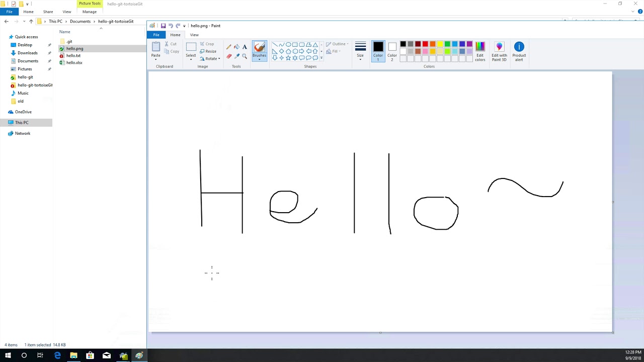
Task: Crop the image in Paint
Action: tap(207, 44)
